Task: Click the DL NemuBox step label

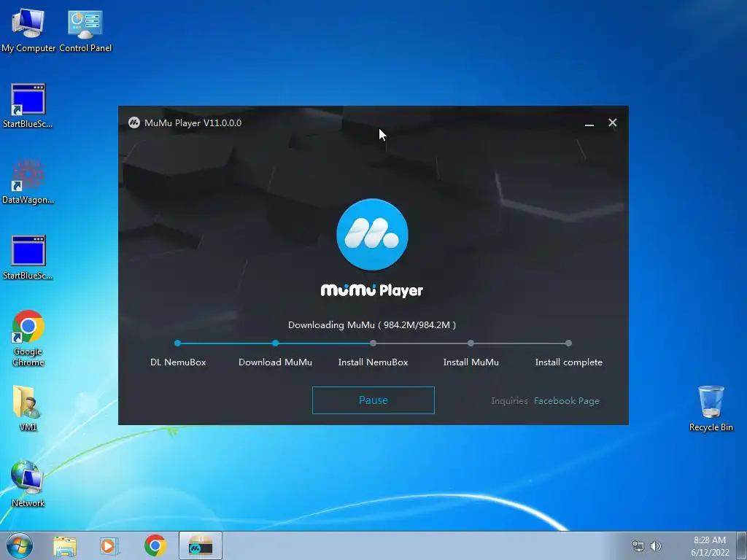Action: coord(178,362)
